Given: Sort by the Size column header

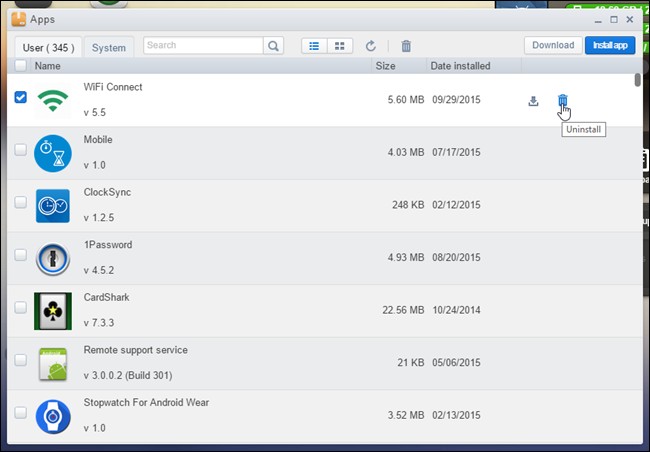Looking at the screenshot, I should pyautogui.click(x=385, y=66).
